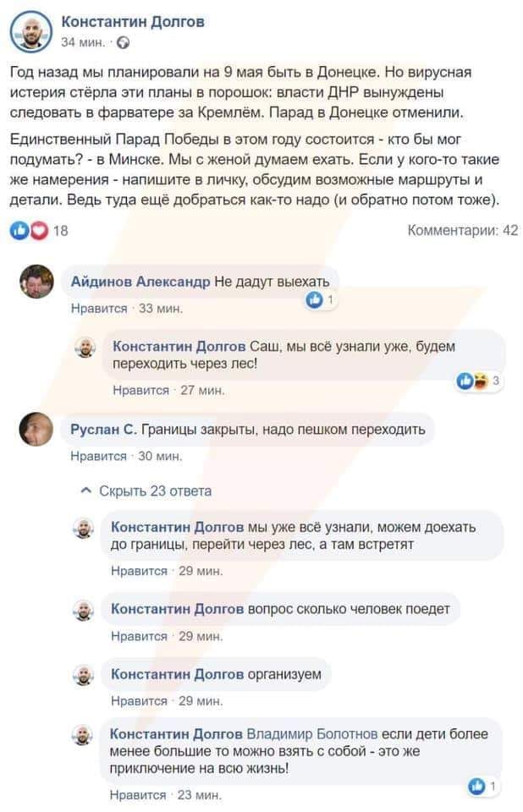Like the 'организуем' reply
523x812 pixels.
140,700
